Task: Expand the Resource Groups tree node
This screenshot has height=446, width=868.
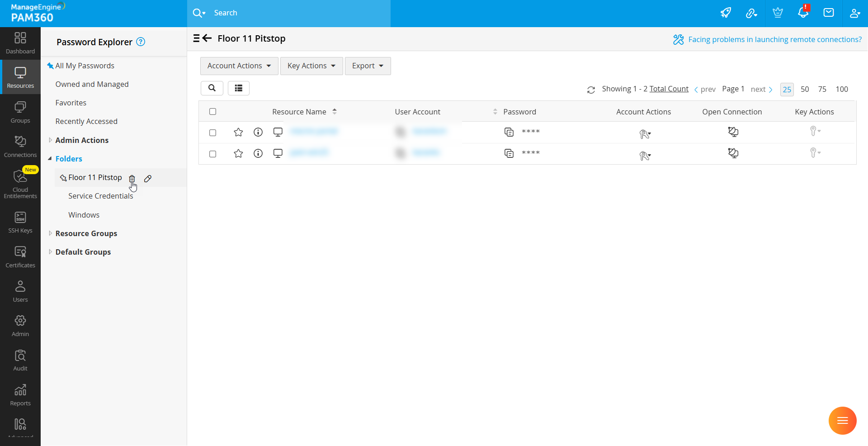Action: click(50, 233)
